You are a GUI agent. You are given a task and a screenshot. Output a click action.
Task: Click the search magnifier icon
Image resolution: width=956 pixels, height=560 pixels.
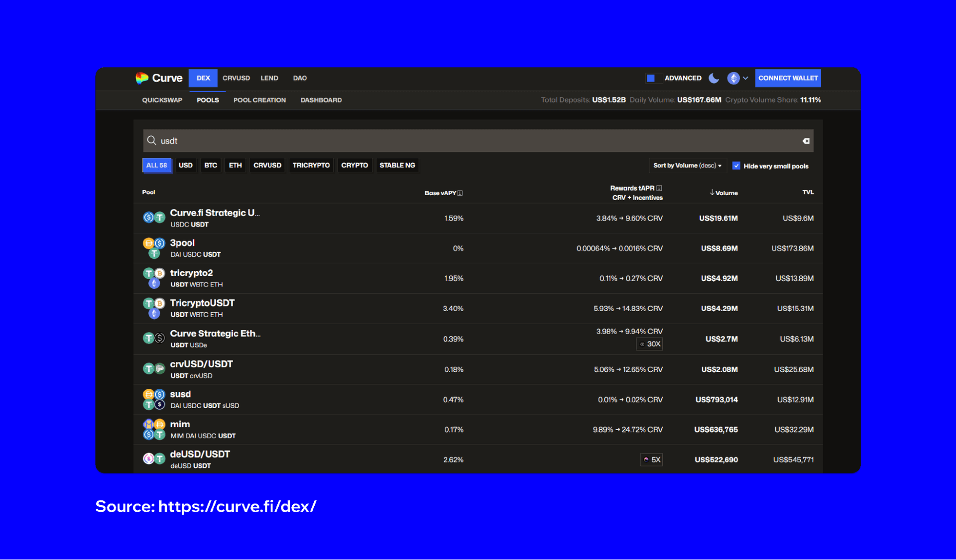pyautogui.click(x=152, y=141)
